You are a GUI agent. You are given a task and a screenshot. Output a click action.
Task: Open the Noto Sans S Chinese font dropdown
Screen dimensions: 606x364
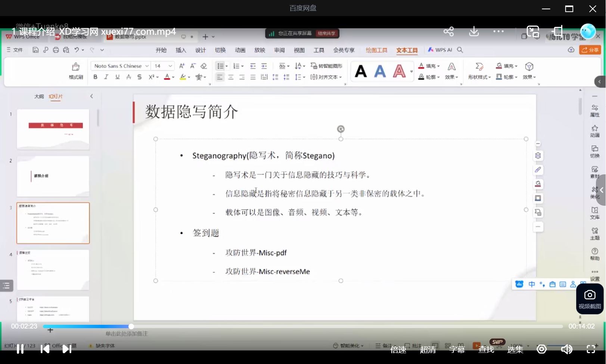[147, 65]
